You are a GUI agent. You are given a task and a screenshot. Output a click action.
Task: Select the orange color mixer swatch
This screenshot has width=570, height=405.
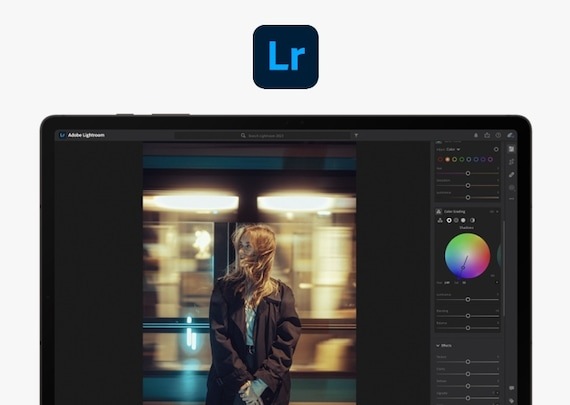coord(447,159)
